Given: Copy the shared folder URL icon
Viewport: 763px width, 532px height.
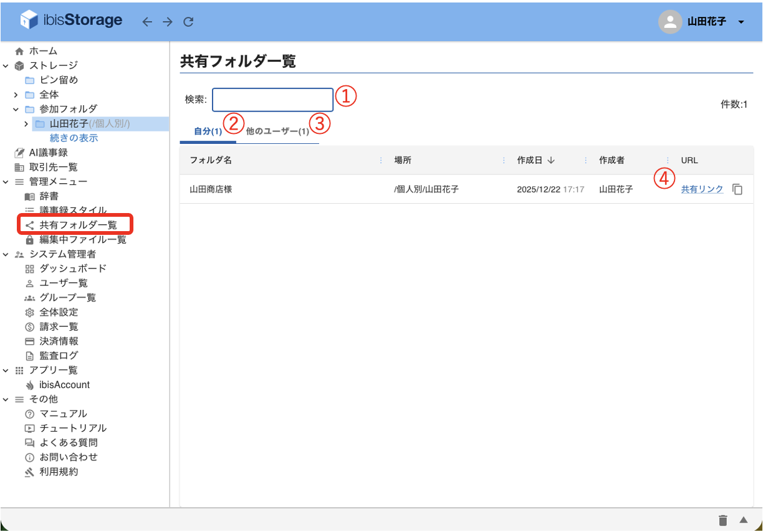Looking at the screenshot, I should pyautogui.click(x=737, y=189).
